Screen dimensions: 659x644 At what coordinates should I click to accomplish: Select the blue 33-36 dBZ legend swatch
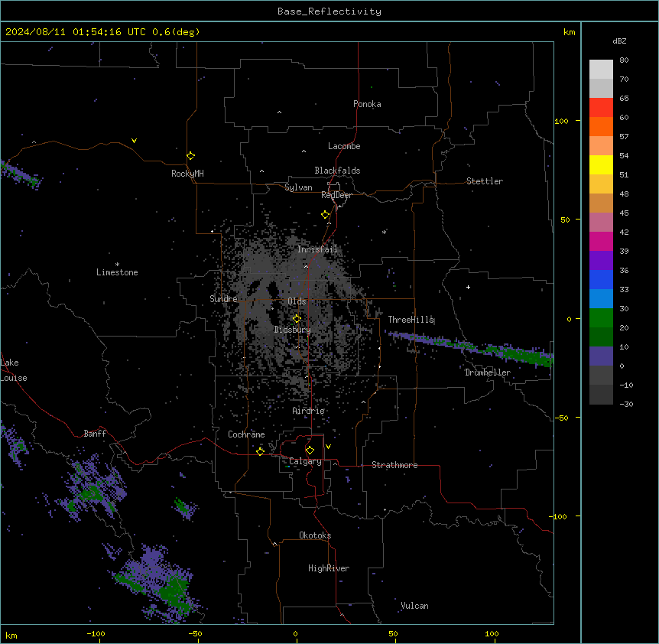pyautogui.click(x=601, y=279)
